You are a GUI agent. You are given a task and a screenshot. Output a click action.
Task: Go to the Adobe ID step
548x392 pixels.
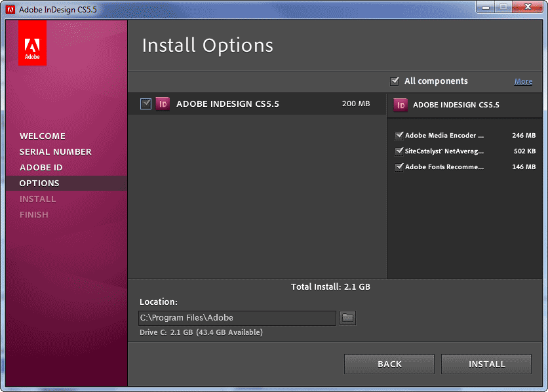[41, 167]
